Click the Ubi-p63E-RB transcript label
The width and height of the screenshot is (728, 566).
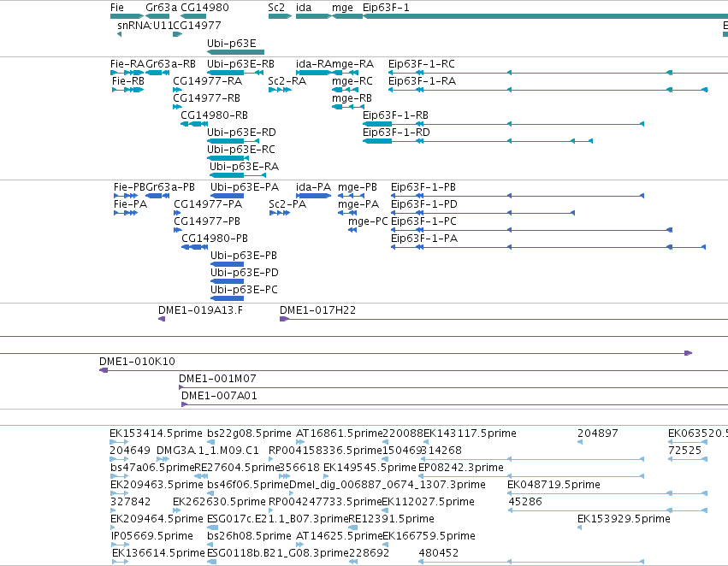pos(240,63)
